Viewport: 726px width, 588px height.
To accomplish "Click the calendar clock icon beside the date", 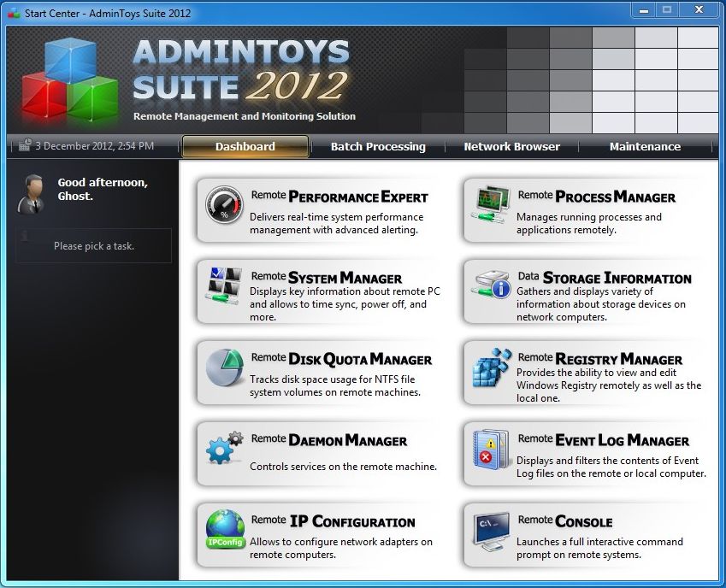I will pyautogui.click(x=25, y=144).
